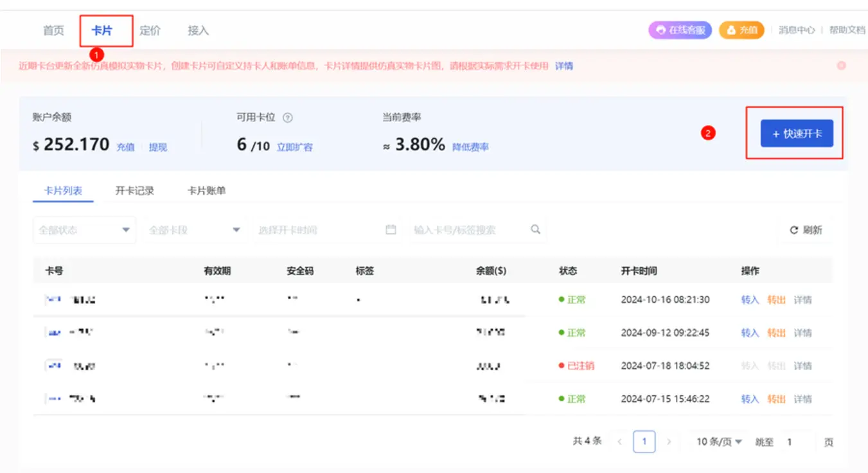Click the card number search field
868x473 pixels.
tap(469, 230)
